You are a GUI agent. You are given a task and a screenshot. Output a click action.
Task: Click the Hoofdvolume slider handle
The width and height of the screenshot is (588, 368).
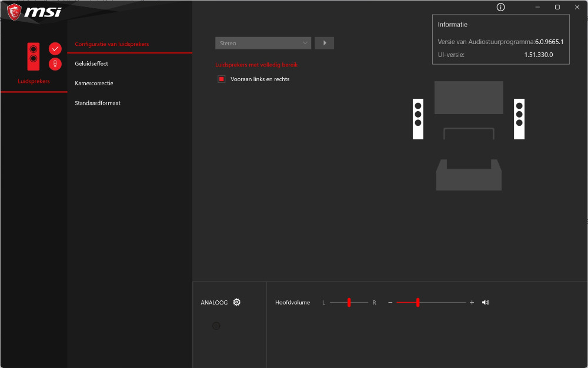pyautogui.click(x=417, y=302)
